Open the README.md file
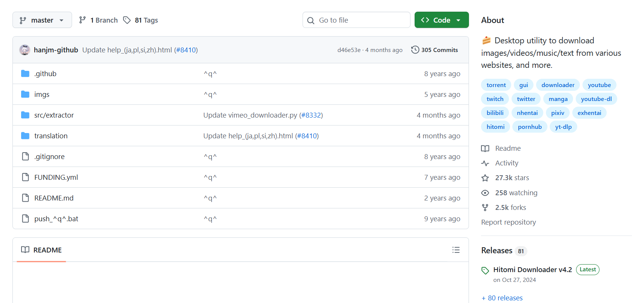Screen dimensions: 644x303 pos(54,198)
